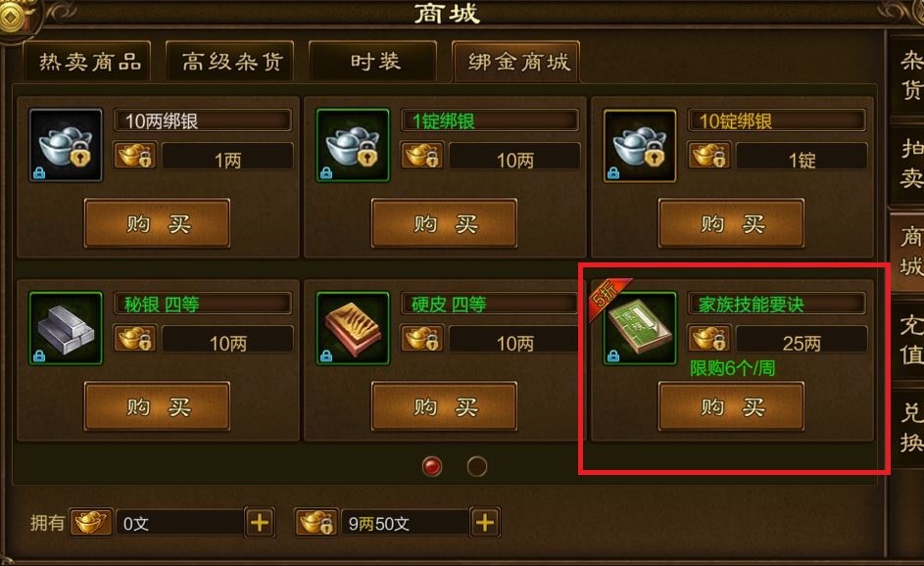Click 购买 under 10两绑银
The height and width of the screenshot is (566, 924).
click(158, 223)
